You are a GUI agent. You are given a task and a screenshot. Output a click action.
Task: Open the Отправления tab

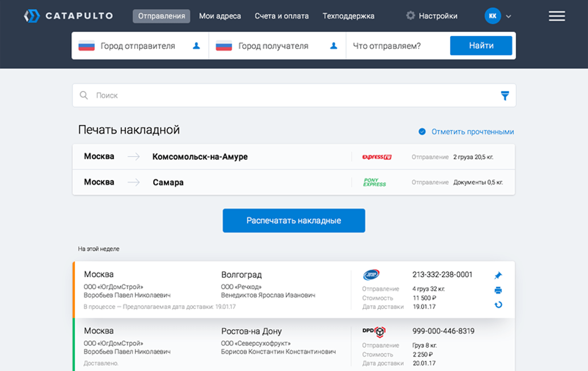161,16
